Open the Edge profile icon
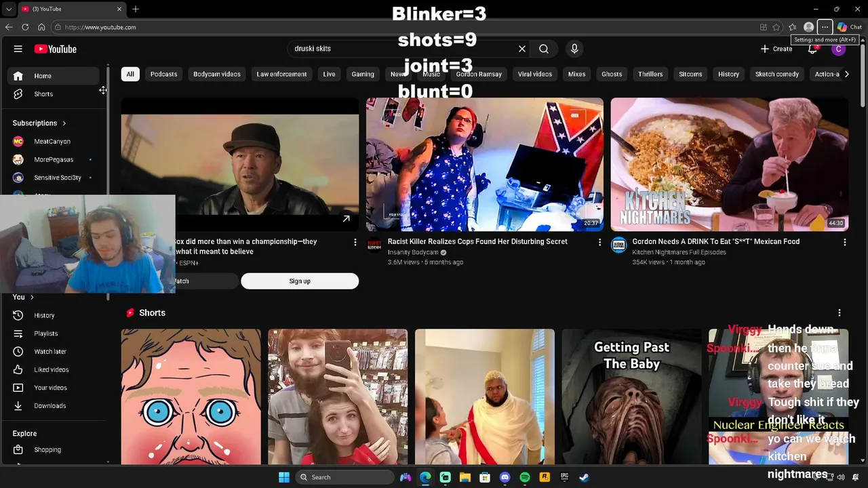Viewport: 868px width, 488px height. pyautogui.click(x=808, y=27)
